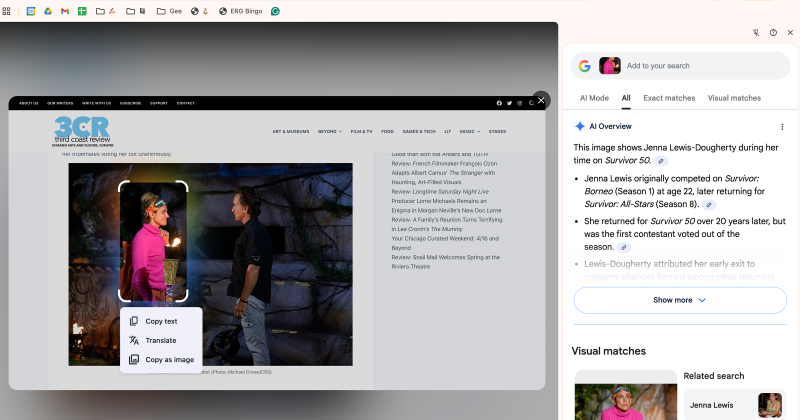Open the Games & Tech nav item
Image resolution: width=800 pixels, height=420 pixels.
(x=419, y=132)
